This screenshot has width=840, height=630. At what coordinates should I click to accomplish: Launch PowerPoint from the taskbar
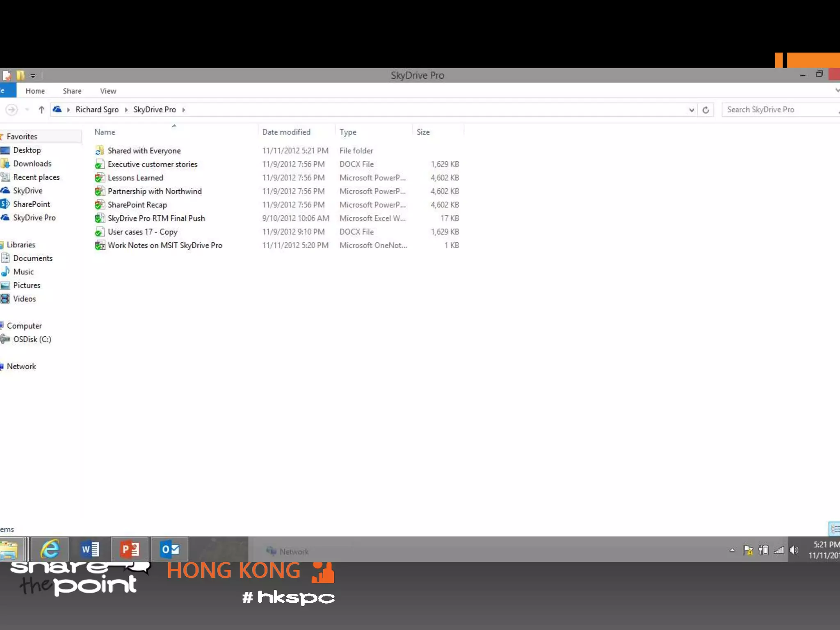[130, 549]
